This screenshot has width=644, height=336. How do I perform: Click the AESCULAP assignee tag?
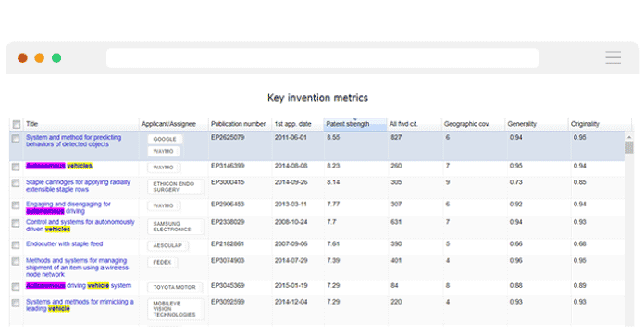pyautogui.click(x=167, y=245)
